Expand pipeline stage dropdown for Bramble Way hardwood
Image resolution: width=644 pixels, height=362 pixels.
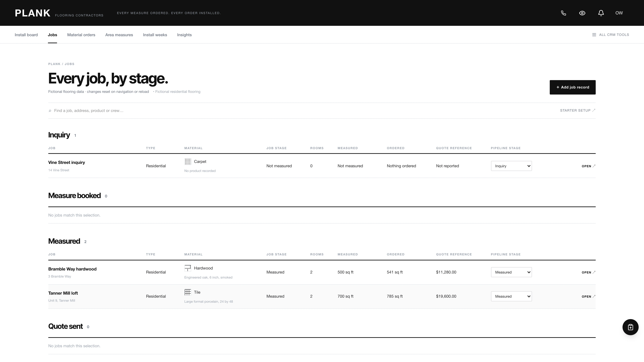(511, 272)
